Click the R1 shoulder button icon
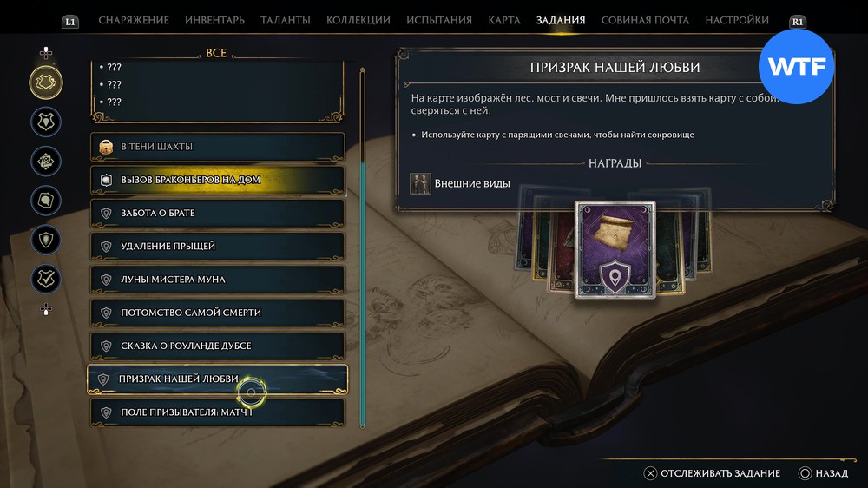This screenshot has width=868, height=488. click(x=797, y=22)
